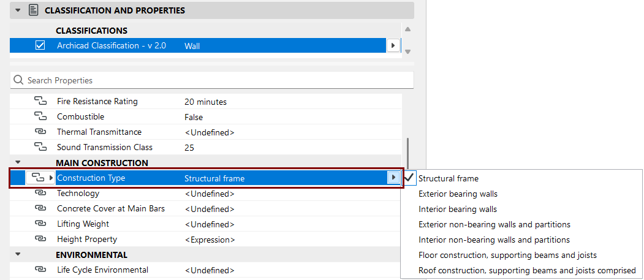Image resolution: width=644 pixels, height=280 pixels.
Task: Click link icon next to Sound Transmission Class
Action: coord(40,146)
